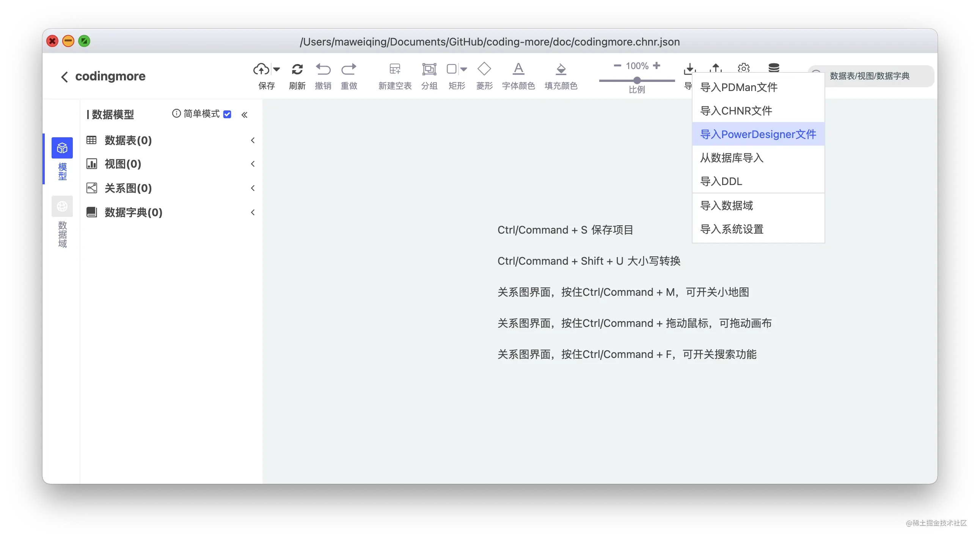
Task: Select 导入PowerDesigner文件 menu item
Action: (x=758, y=134)
